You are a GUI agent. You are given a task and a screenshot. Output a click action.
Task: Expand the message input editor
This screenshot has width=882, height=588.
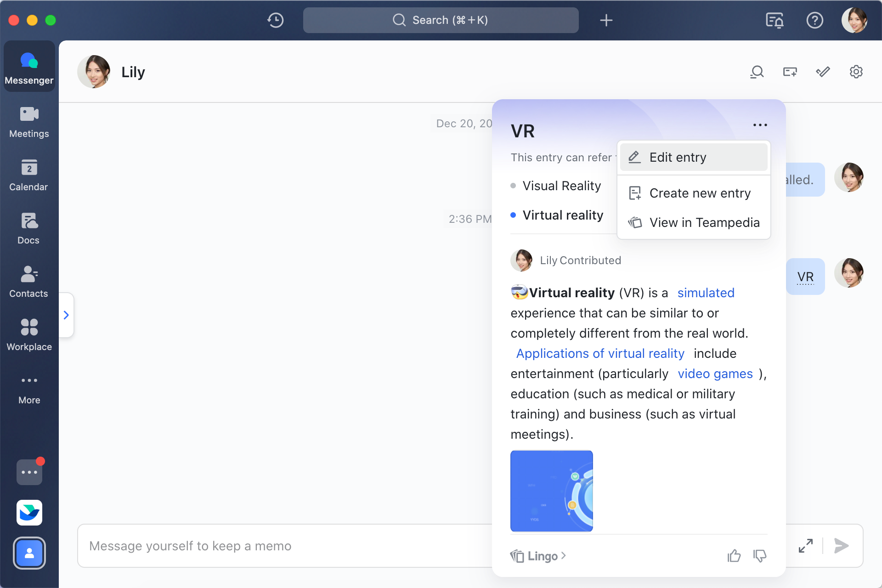coord(806,546)
